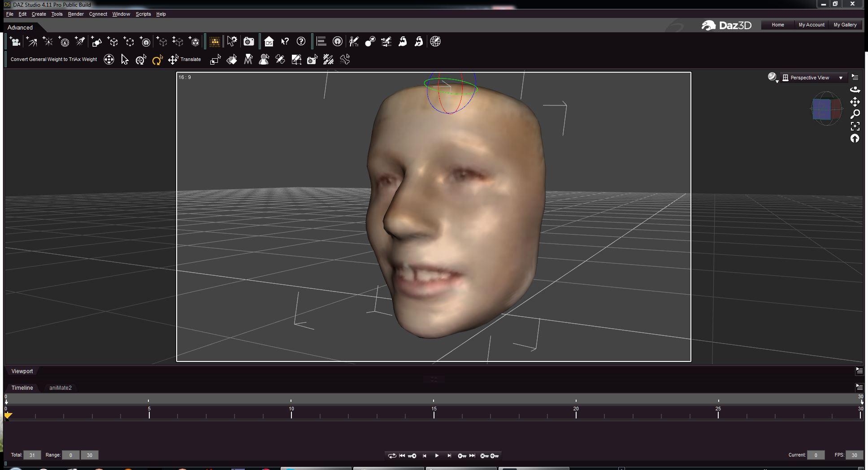Viewport: 868px width, 470px height.
Task: Activate the Translate tool
Action: click(x=174, y=60)
